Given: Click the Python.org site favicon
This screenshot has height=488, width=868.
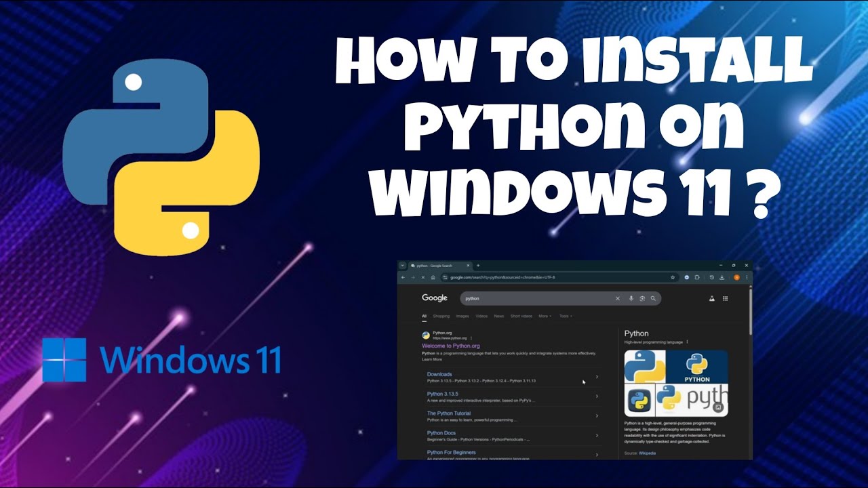Looking at the screenshot, I should [x=426, y=335].
